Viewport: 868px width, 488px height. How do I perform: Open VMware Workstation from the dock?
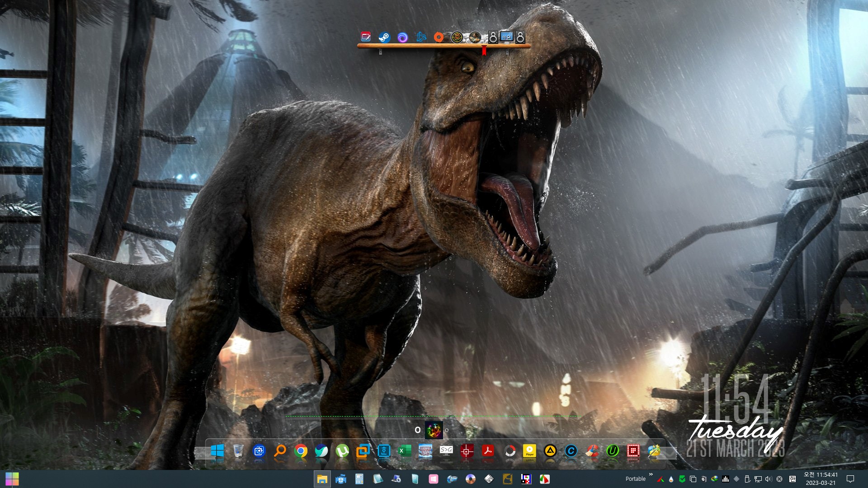pos(363,450)
